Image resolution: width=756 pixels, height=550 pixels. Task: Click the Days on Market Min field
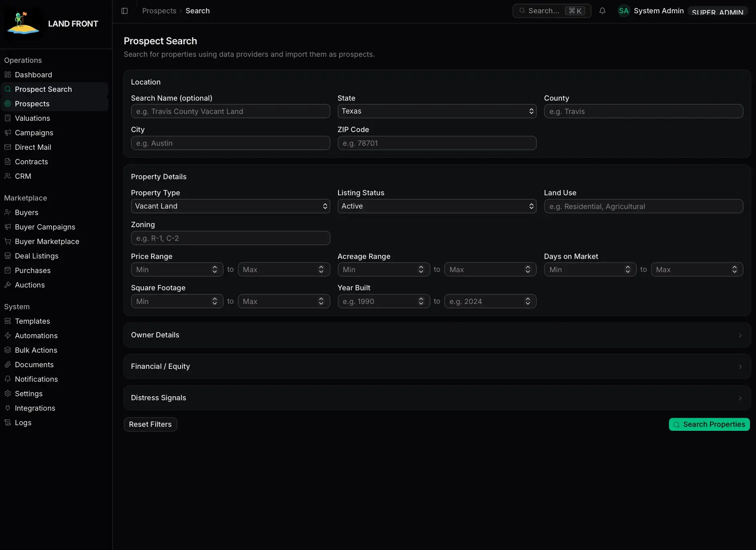590,270
